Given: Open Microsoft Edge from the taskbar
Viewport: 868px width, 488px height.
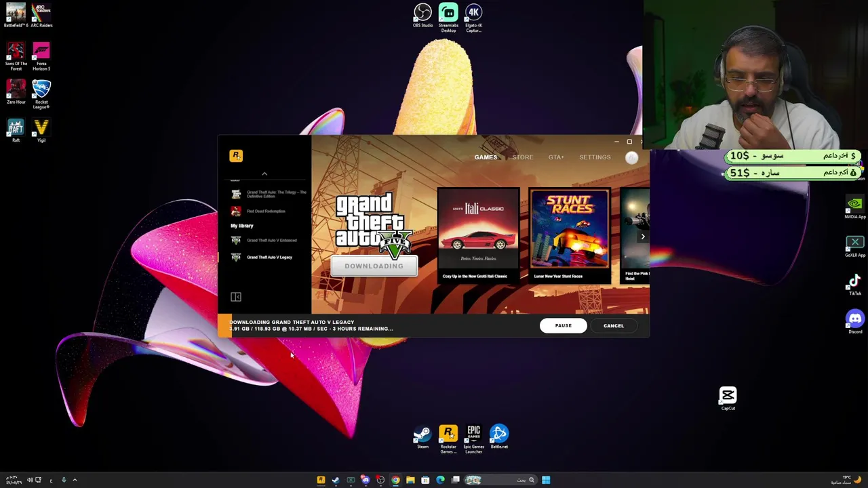Looking at the screenshot, I should click(440, 480).
